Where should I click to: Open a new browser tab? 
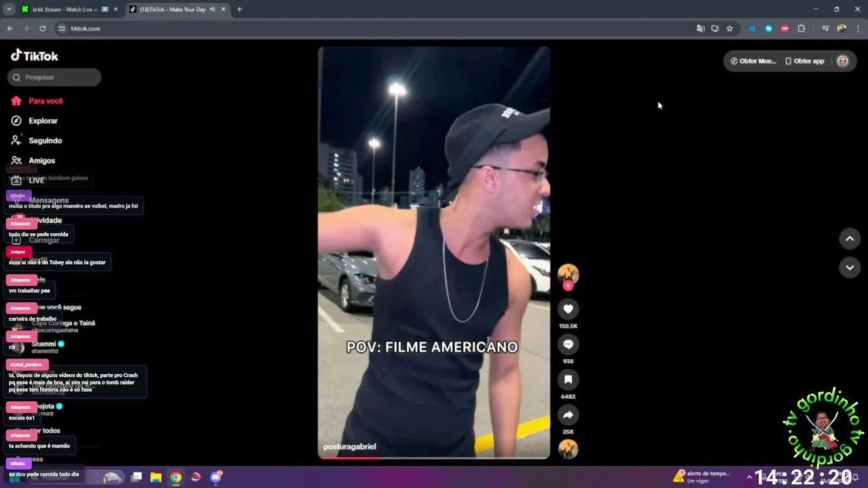coord(239,9)
